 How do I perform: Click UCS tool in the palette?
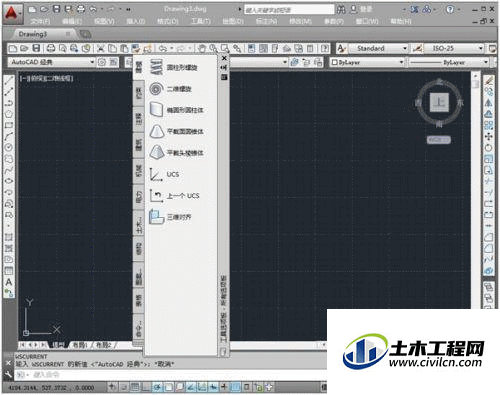[x=165, y=174]
